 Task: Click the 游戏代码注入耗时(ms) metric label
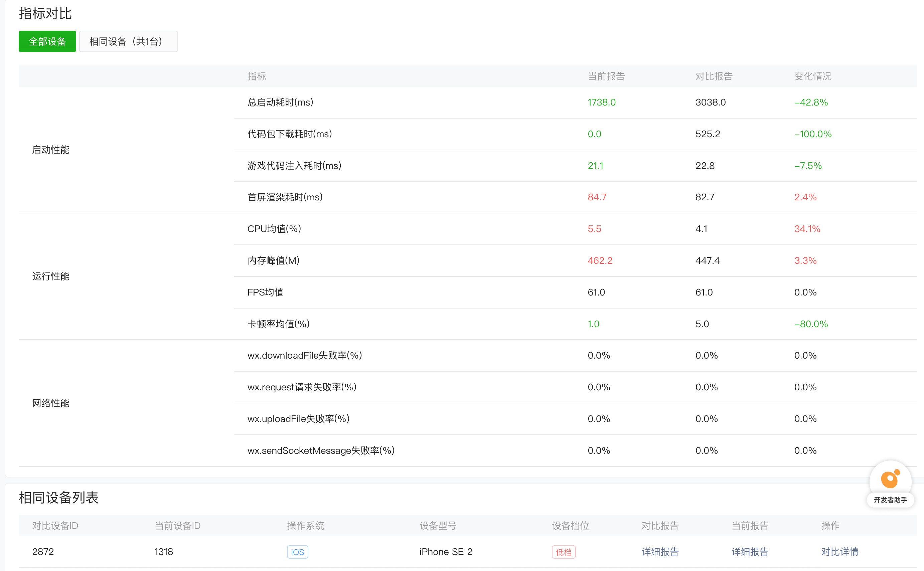[x=294, y=166]
